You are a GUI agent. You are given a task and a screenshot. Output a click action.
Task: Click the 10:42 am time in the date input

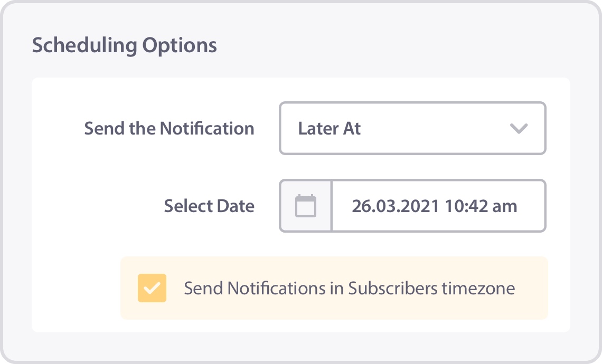pos(481,206)
